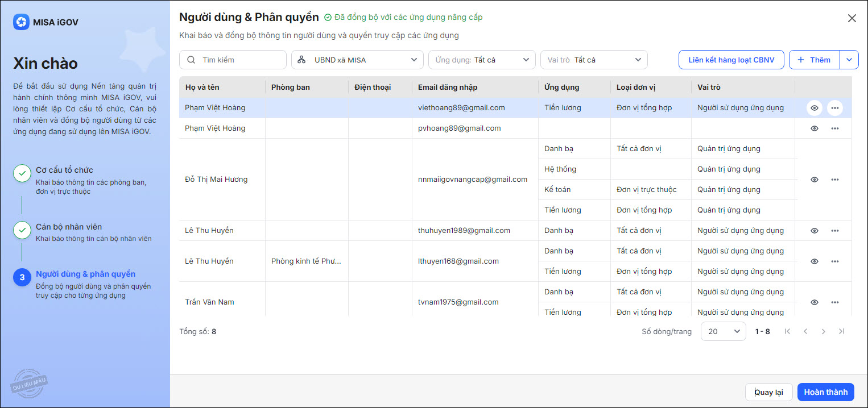Go to the next page arrow

tap(823, 331)
